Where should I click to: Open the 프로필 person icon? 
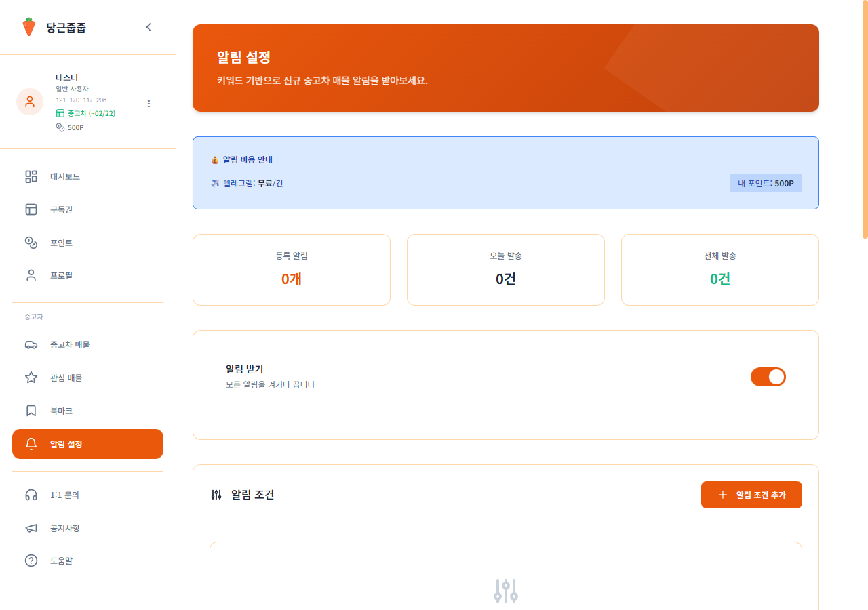click(x=31, y=274)
